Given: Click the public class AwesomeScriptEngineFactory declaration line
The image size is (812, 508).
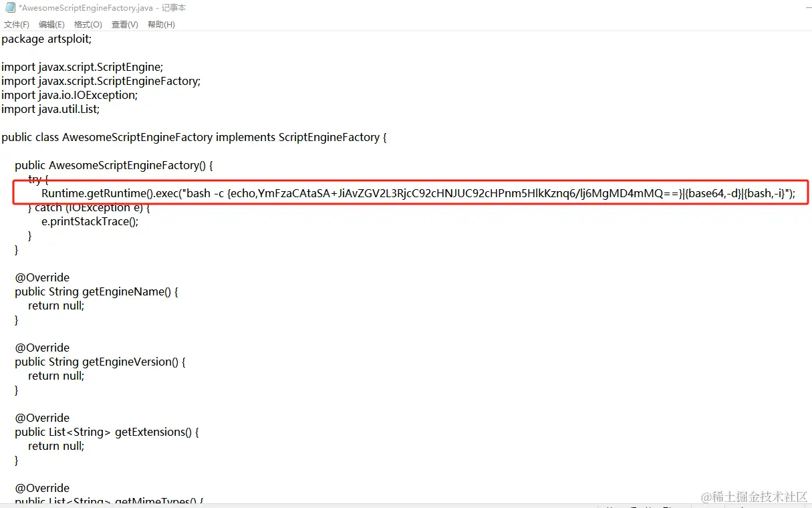Looking at the screenshot, I should click(x=194, y=137).
